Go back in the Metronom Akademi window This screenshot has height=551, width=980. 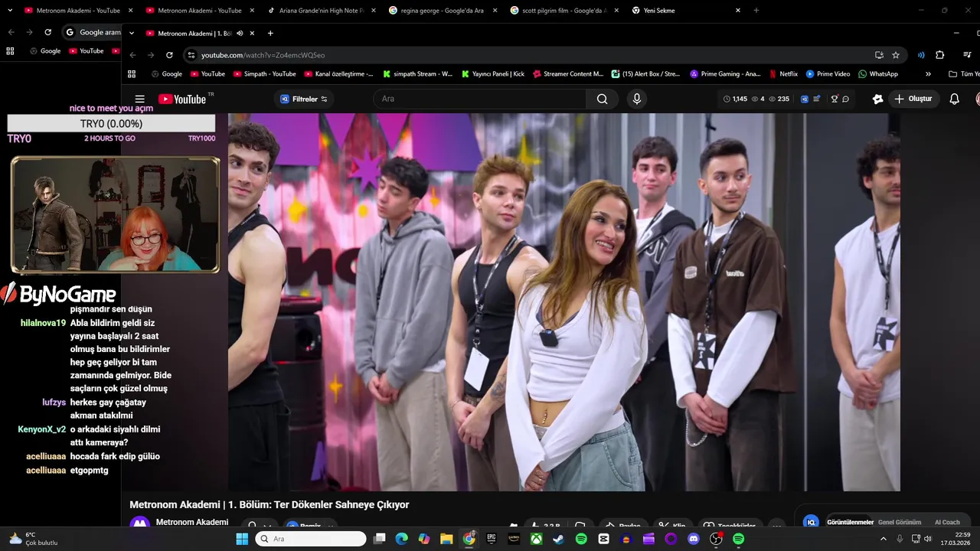(132, 55)
